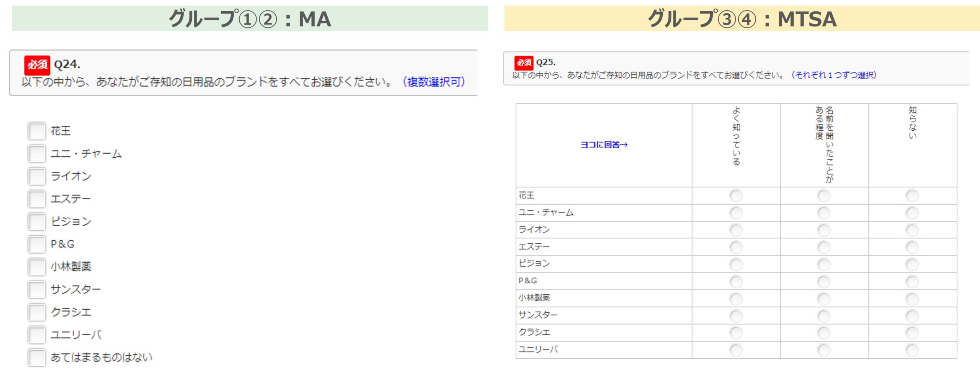Choose 知らない radio for ユニ・チャーム row

point(912,213)
